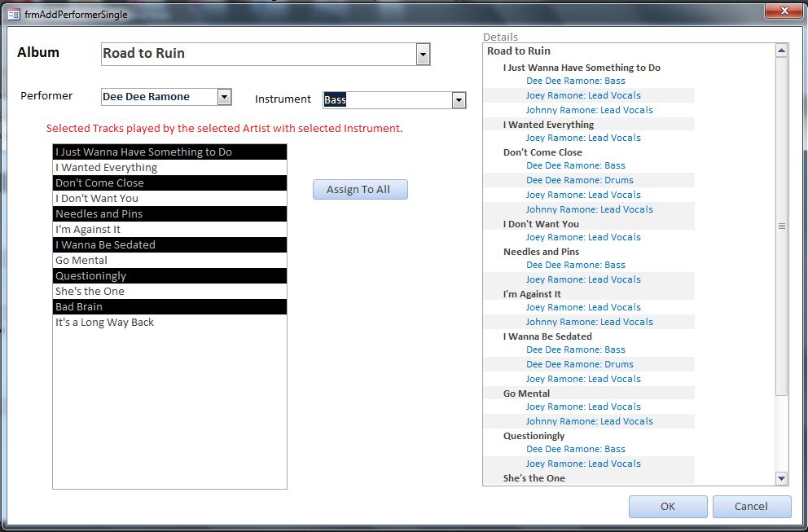Image resolution: width=808 pixels, height=532 pixels.
Task: Click the Details scrollbar down arrow
Action: pyautogui.click(x=781, y=478)
